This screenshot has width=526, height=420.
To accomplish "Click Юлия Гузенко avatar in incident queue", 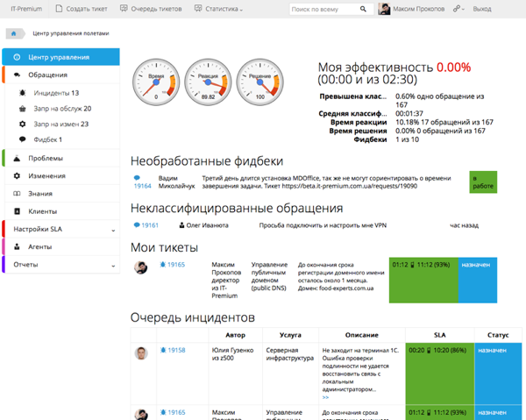I will (x=141, y=353).
